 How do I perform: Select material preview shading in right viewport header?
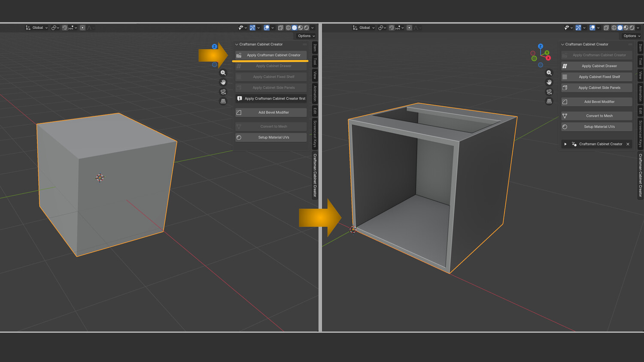(x=626, y=28)
